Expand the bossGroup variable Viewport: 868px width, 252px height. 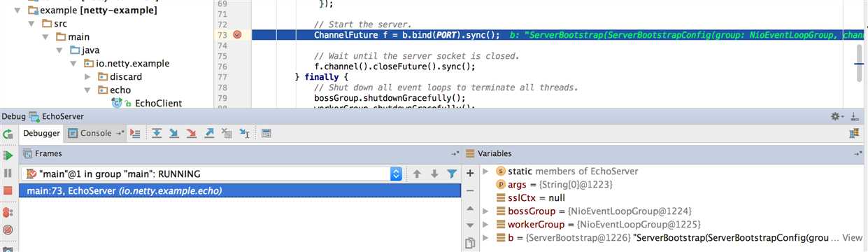click(486, 211)
